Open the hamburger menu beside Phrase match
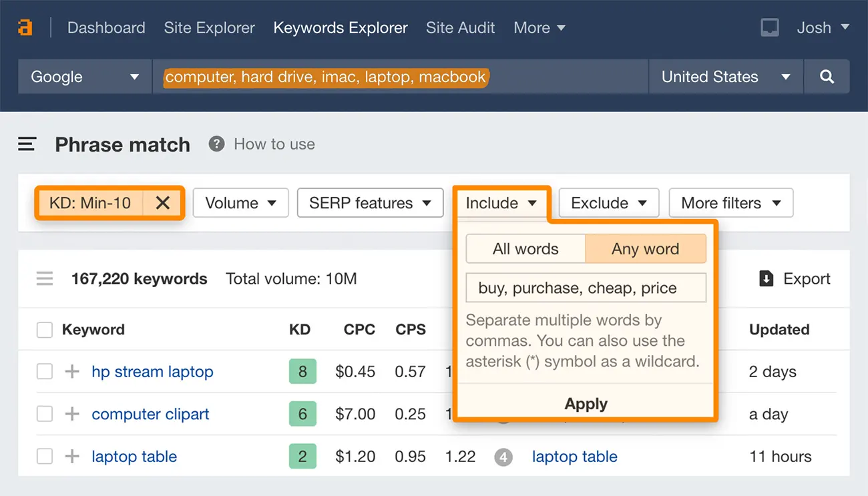The height and width of the screenshot is (496, 868). (27, 144)
